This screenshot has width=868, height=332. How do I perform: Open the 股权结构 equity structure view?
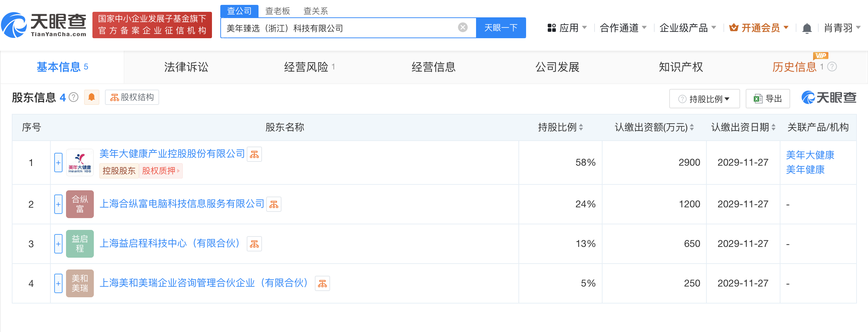132,98
